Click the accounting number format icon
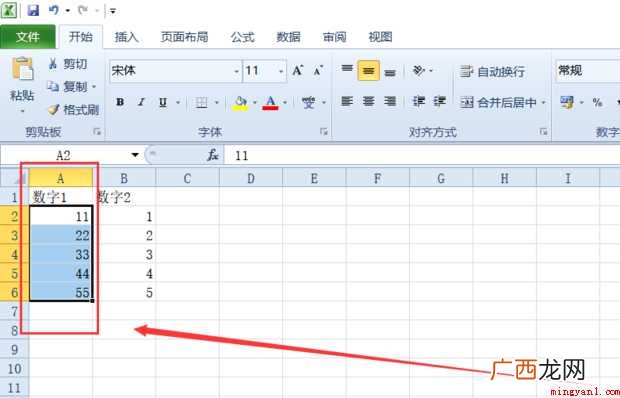 click(567, 103)
